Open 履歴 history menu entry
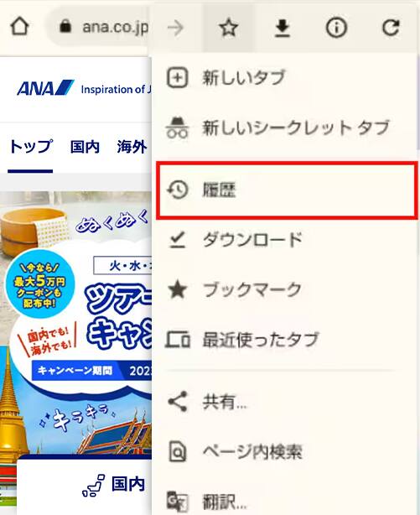 (287, 190)
